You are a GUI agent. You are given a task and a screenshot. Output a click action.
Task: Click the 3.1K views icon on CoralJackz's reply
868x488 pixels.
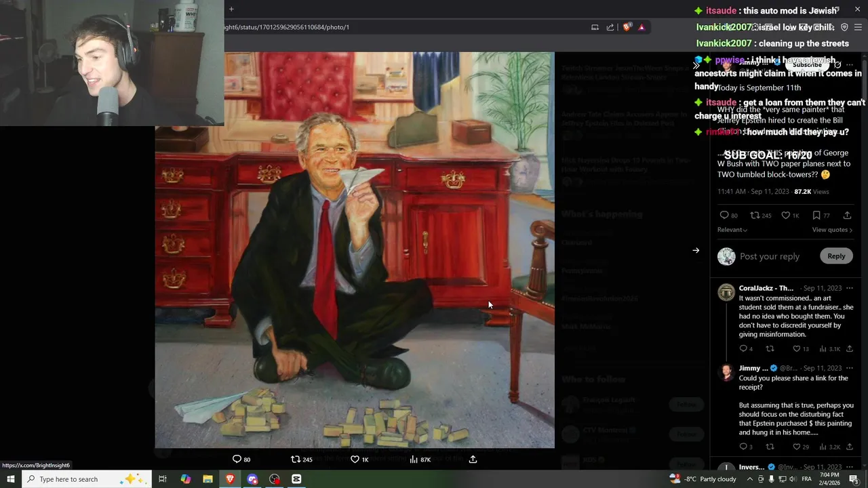coord(823,349)
